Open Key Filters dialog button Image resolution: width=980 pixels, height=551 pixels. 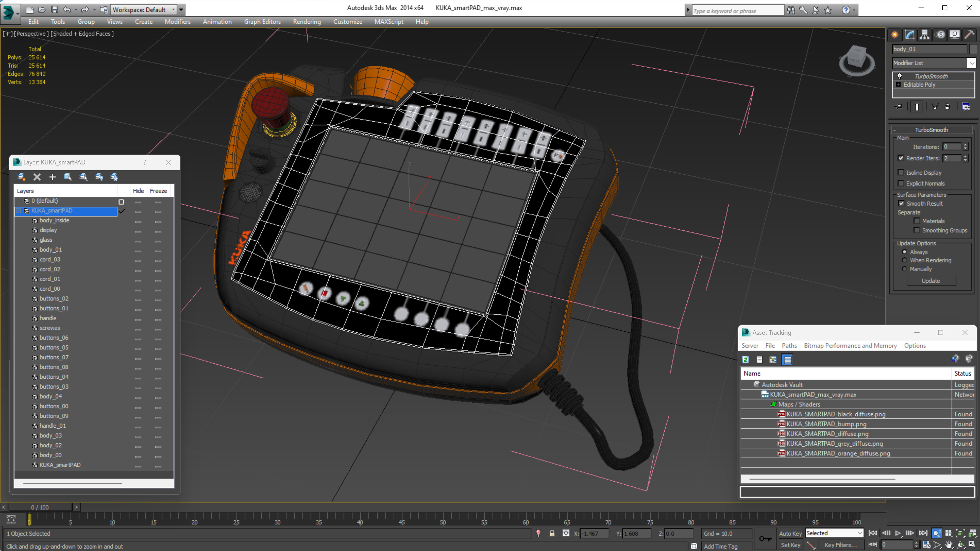point(841,544)
